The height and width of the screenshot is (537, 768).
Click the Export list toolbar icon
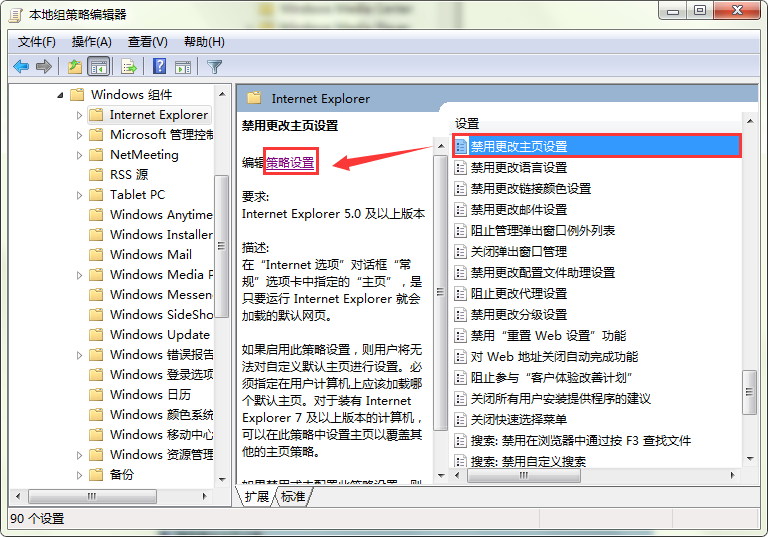click(x=128, y=67)
